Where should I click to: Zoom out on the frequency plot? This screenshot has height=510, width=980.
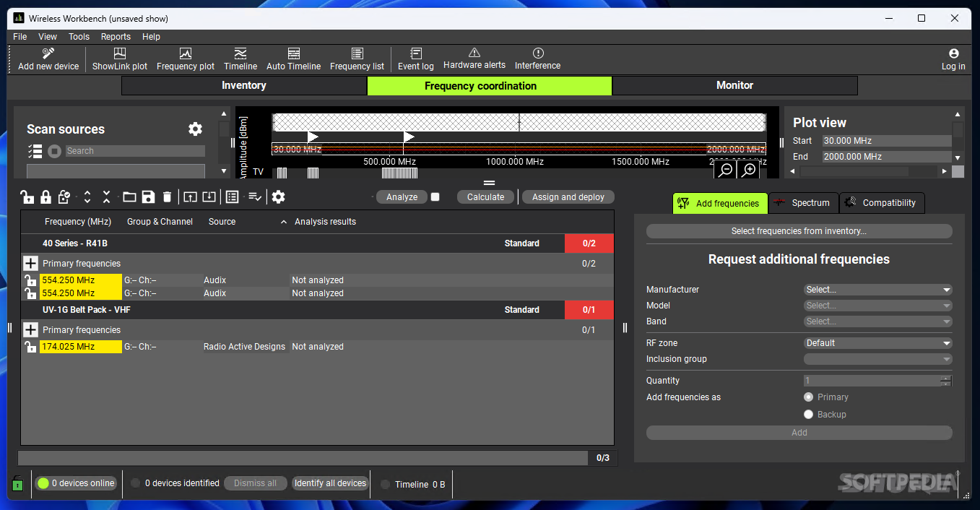[726, 170]
